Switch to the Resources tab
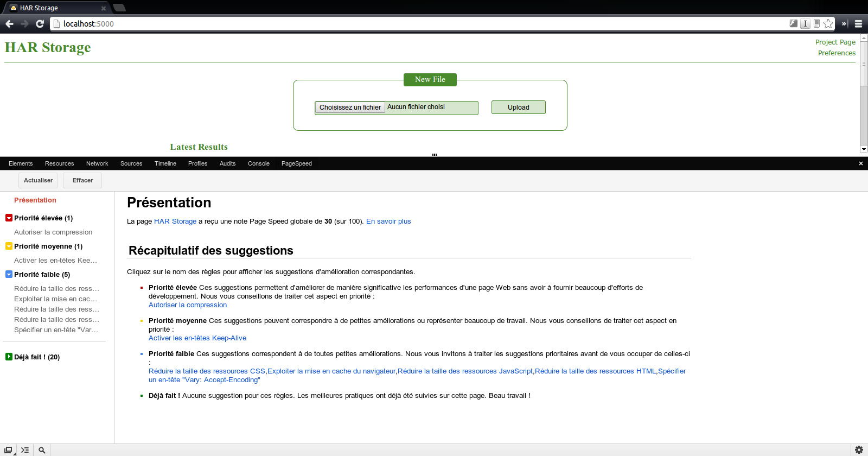Screen dimensions: 868x456 59,163
